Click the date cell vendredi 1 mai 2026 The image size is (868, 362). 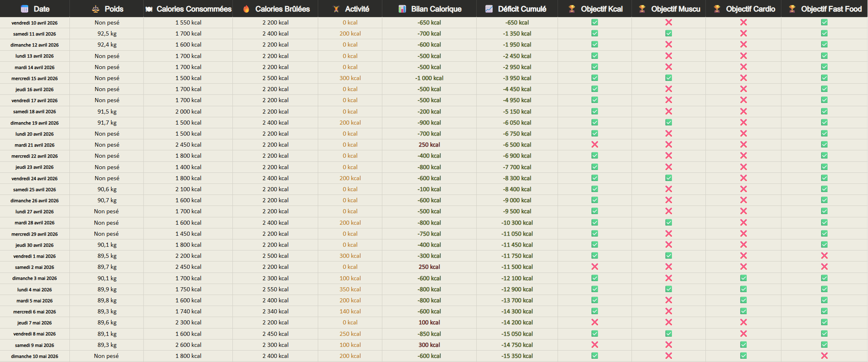coord(35,256)
